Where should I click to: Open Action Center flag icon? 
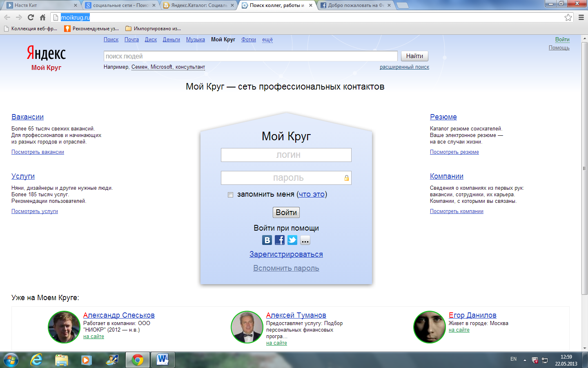(x=535, y=360)
